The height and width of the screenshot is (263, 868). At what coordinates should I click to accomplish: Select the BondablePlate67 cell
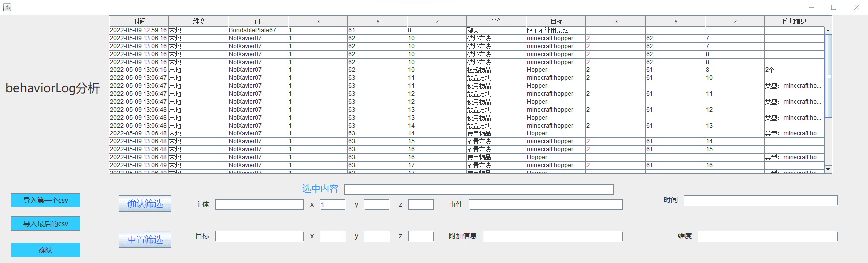pyautogui.click(x=258, y=30)
